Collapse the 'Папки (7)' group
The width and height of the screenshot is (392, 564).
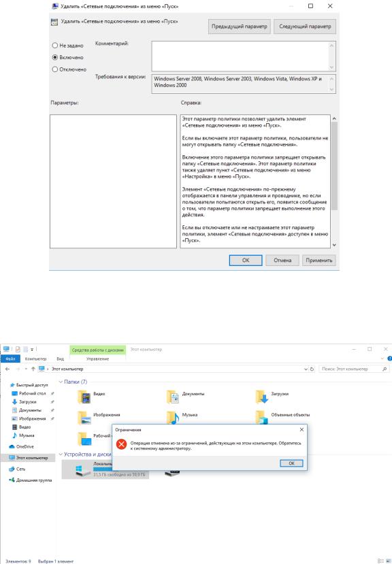(61, 382)
